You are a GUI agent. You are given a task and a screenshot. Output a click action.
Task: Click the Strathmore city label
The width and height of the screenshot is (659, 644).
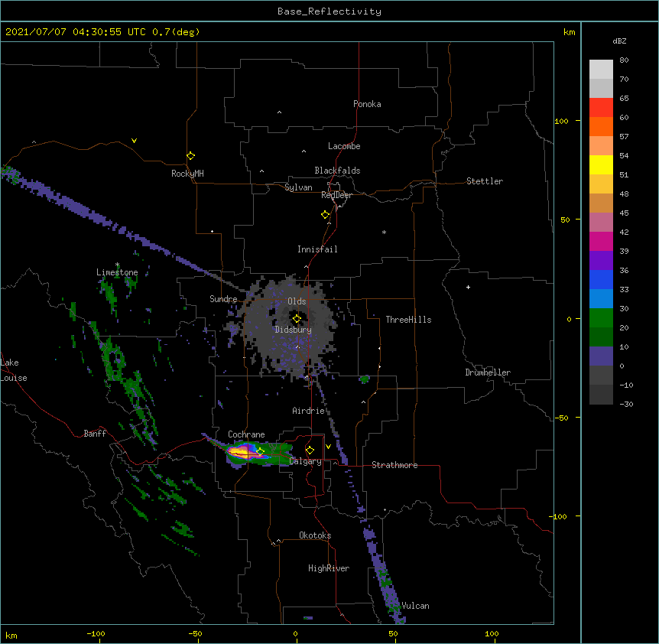point(394,465)
